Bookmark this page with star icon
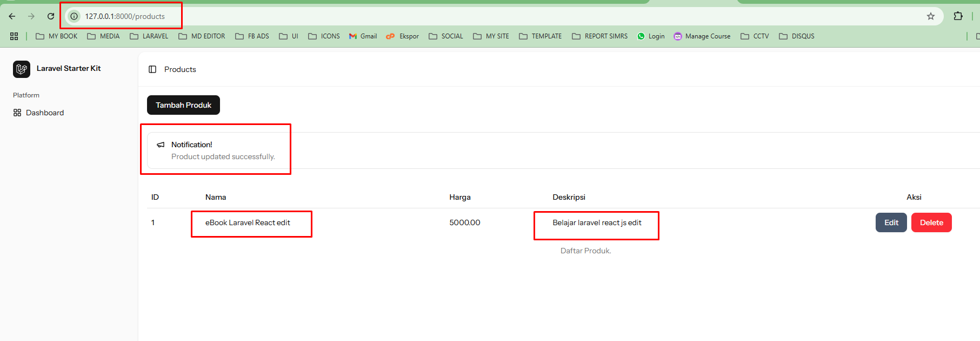The height and width of the screenshot is (341, 980). point(930,16)
